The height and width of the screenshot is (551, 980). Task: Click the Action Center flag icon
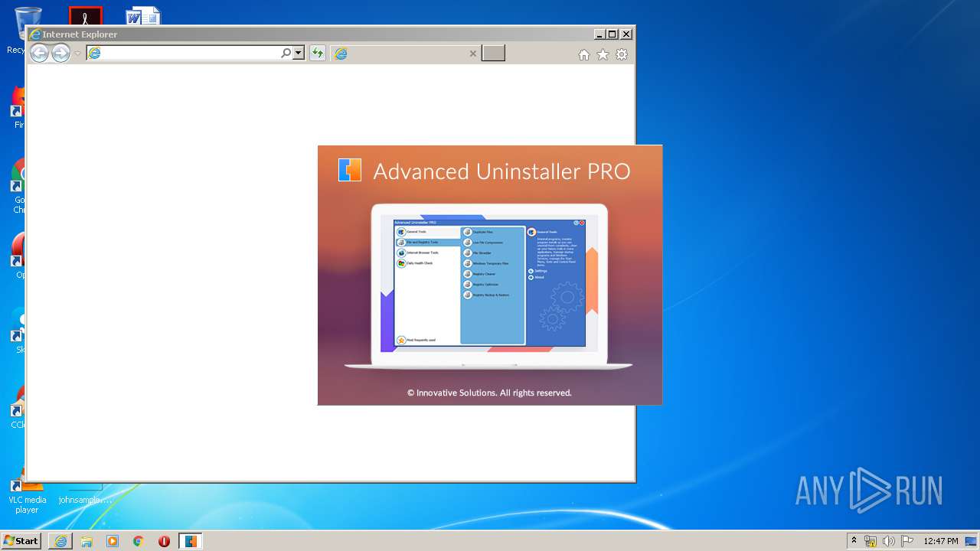(x=907, y=541)
